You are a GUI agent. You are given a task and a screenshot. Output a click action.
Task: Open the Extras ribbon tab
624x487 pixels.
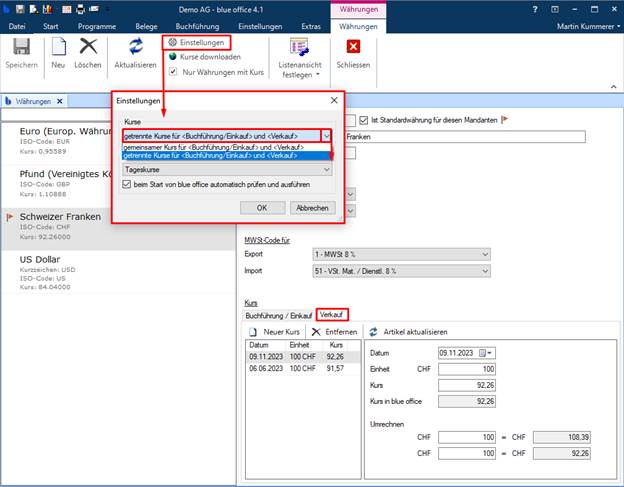311,27
